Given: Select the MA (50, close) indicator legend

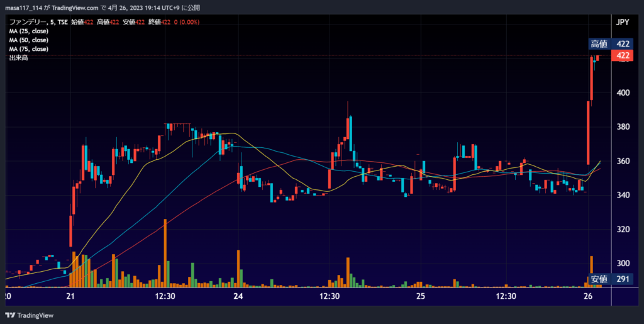Looking at the screenshot, I should pos(29,40).
